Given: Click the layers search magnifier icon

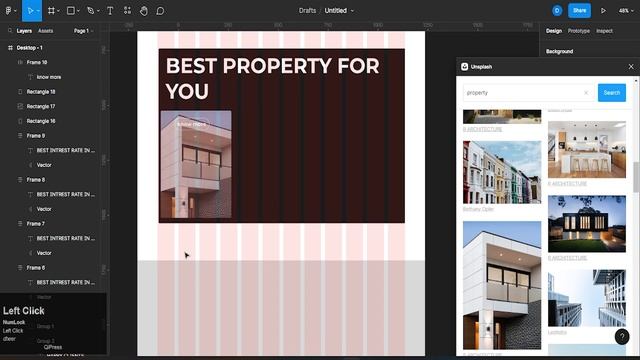Looking at the screenshot, I should 10,31.
